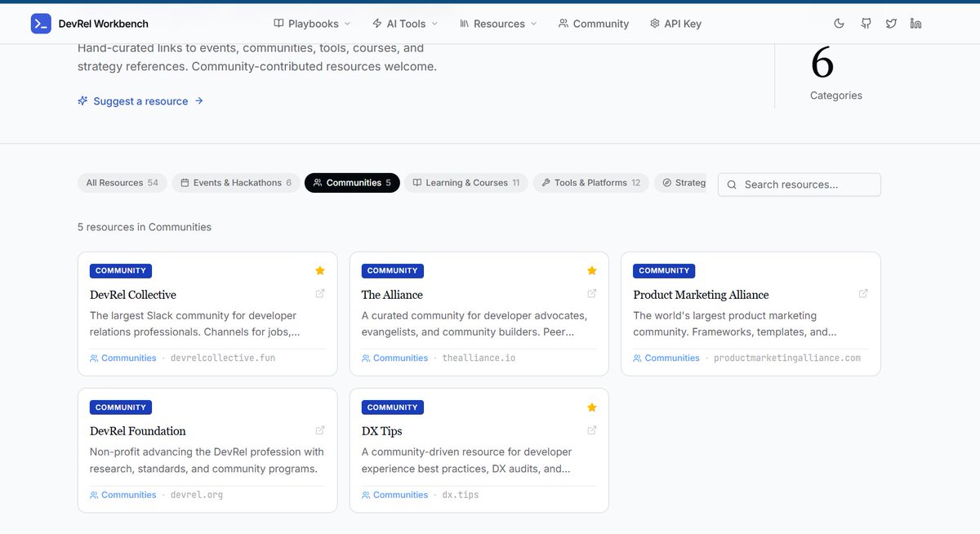Select the All Resources filter tab
980x534 pixels.
click(122, 183)
